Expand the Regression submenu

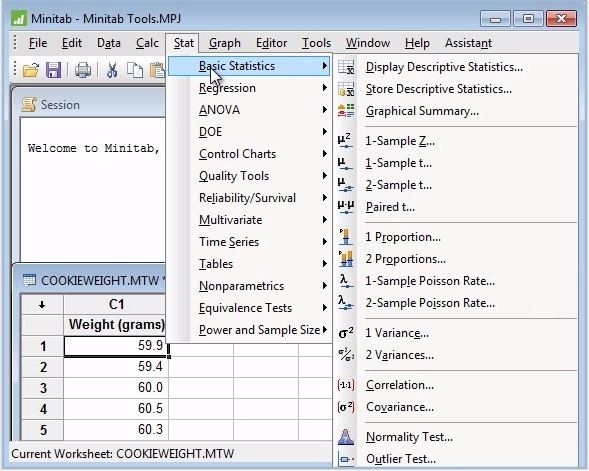(x=249, y=88)
